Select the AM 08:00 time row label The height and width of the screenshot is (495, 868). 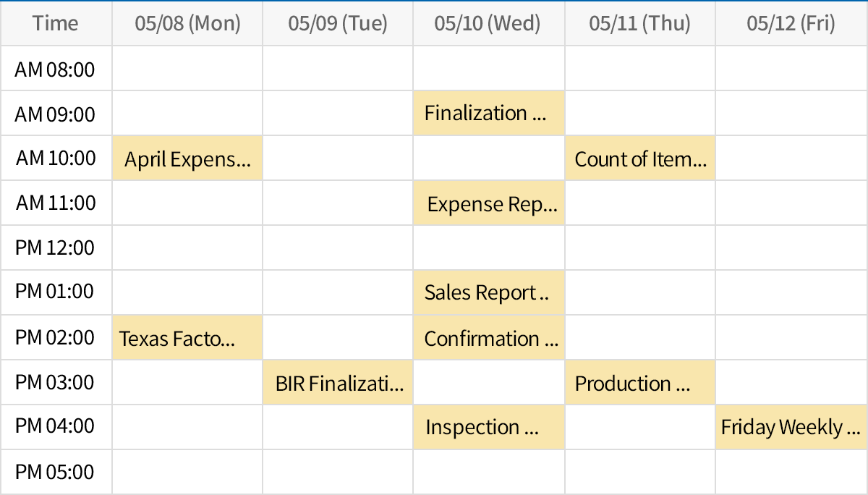pyautogui.click(x=56, y=69)
